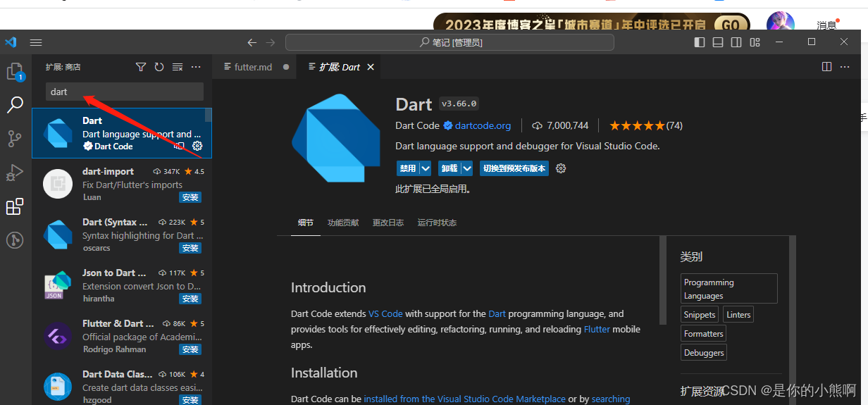The image size is (868, 405).
Task: Open the 更改日志 (changelog) tab
Action: point(388,223)
